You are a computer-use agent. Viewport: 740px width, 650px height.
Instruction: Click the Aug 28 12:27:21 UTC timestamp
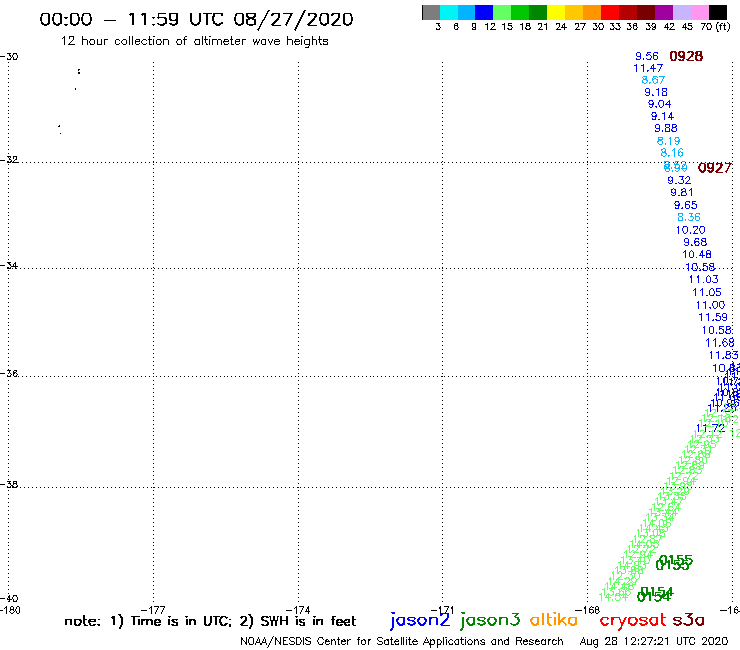pyautogui.click(x=654, y=641)
